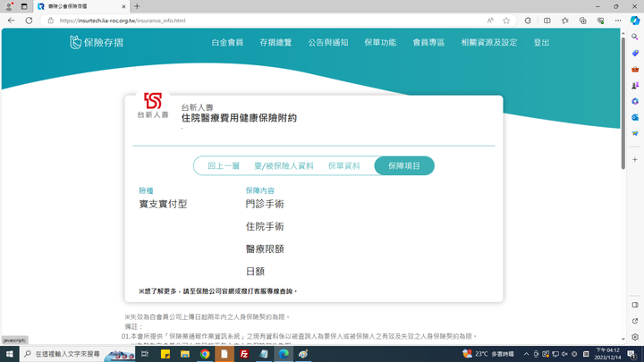The height and width of the screenshot is (362, 644).
Task: Add a new sidebar app
Action: pyautogui.click(x=635, y=160)
